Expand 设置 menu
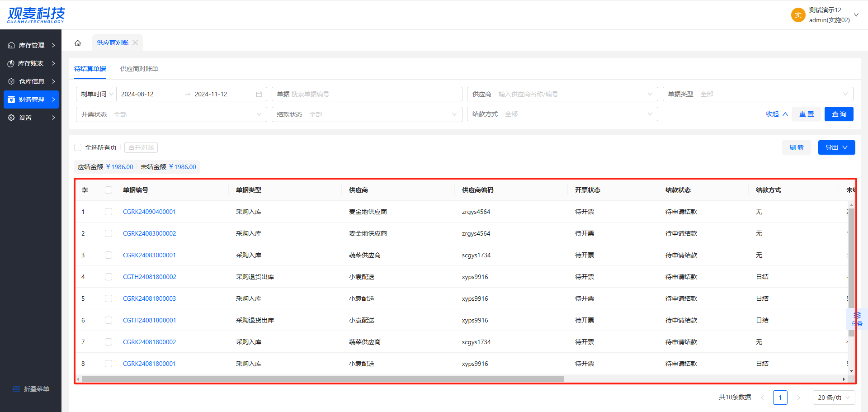Image resolution: width=868 pixels, height=412 pixels. click(31, 118)
